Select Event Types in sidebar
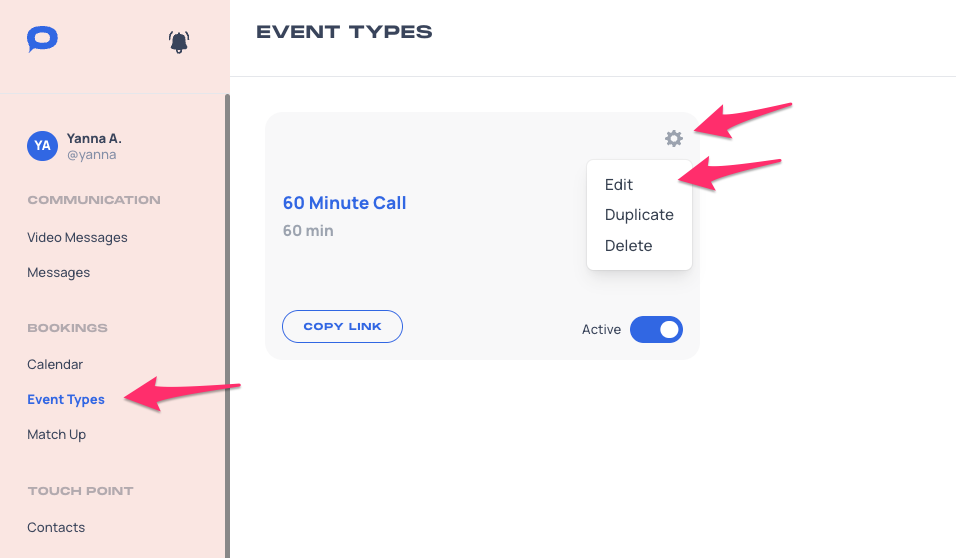956x558 pixels. pyautogui.click(x=66, y=399)
